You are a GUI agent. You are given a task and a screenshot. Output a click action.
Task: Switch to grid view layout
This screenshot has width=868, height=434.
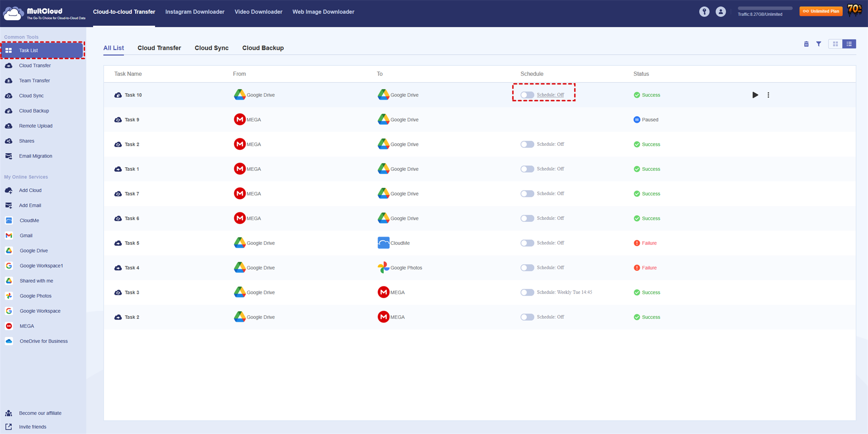click(835, 44)
